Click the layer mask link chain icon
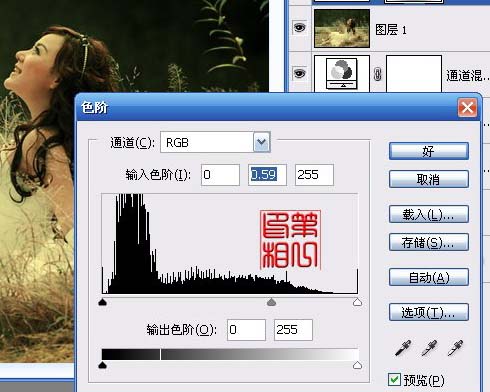490x392 pixels. (377, 74)
